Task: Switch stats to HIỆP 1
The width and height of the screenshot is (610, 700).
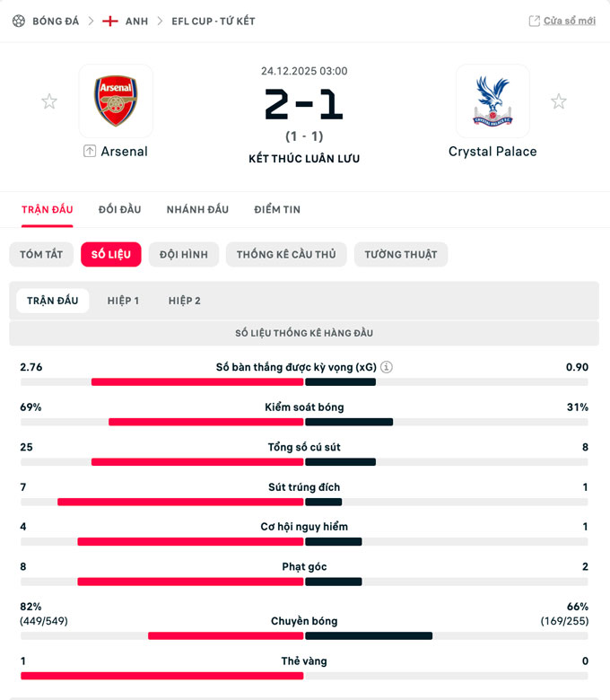Action: click(x=123, y=301)
